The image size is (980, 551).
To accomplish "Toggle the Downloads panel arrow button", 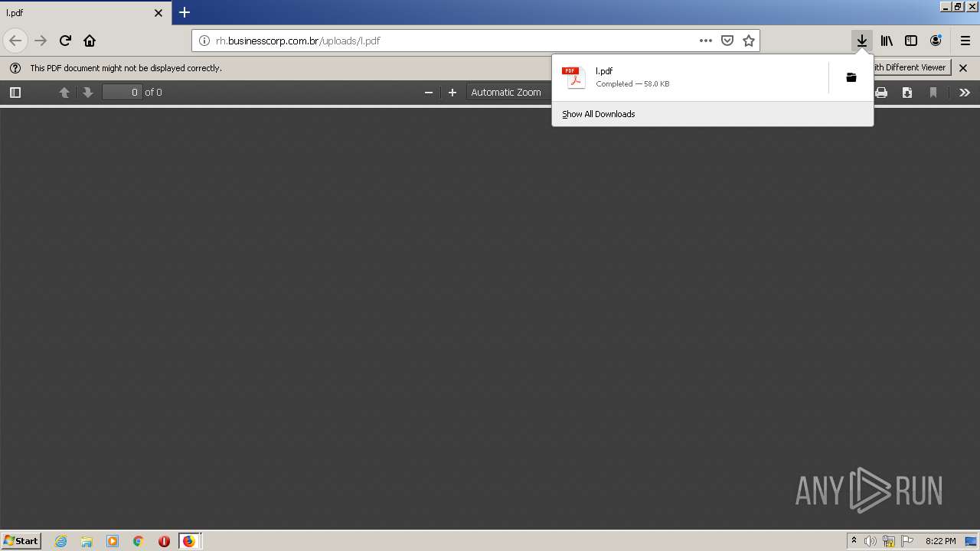I will (x=862, y=41).
